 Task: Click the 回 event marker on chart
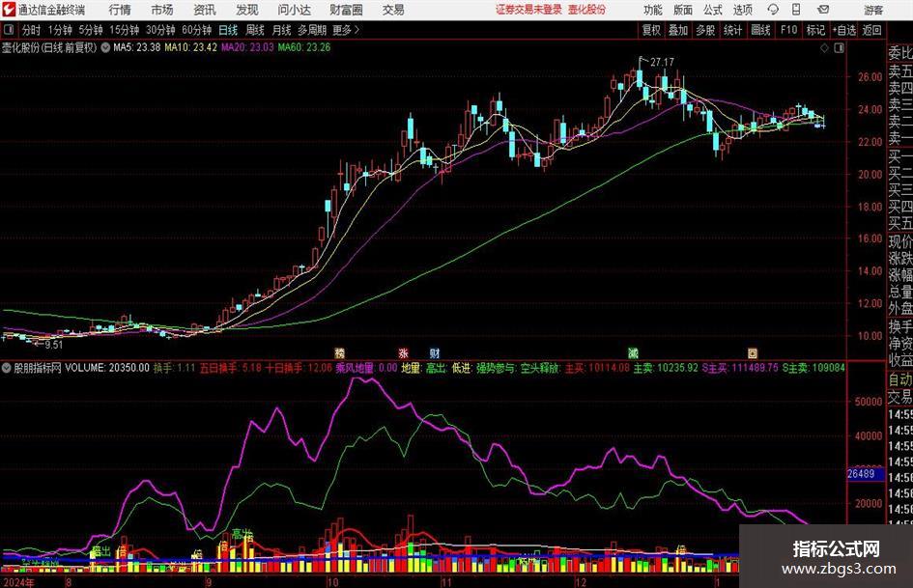(753, 352)
